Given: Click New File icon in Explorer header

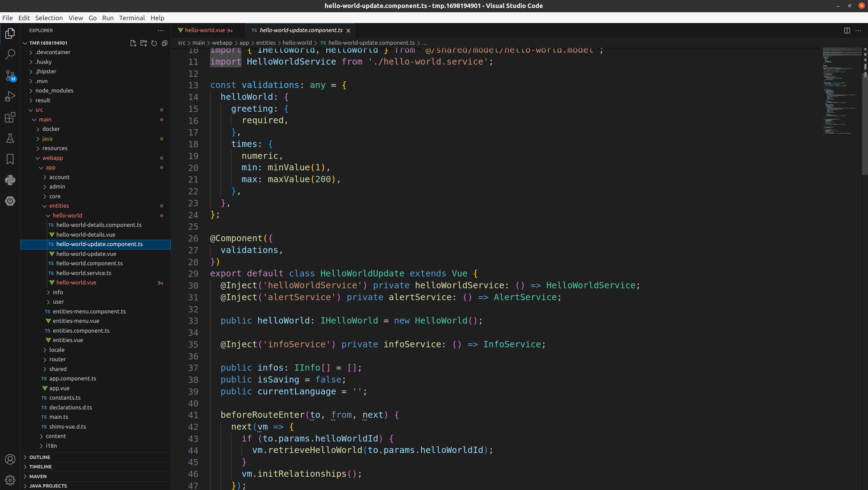Looking at the screenshot, I should tap(133, 43).
